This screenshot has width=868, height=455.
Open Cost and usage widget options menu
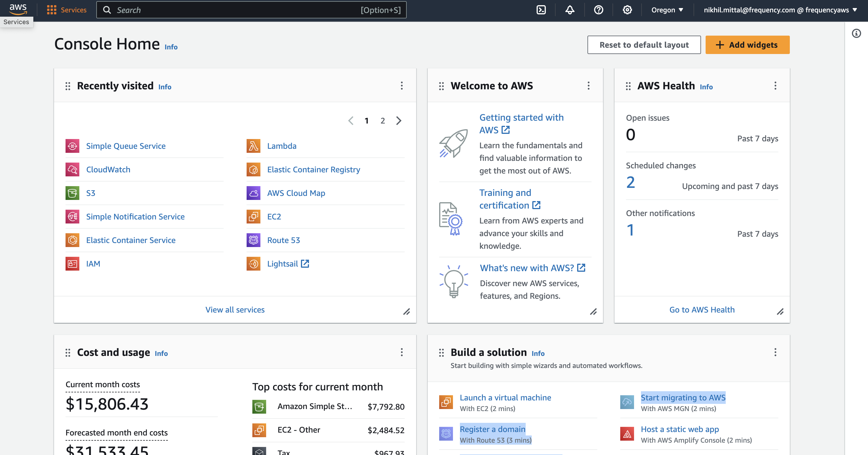coord(402,352)
